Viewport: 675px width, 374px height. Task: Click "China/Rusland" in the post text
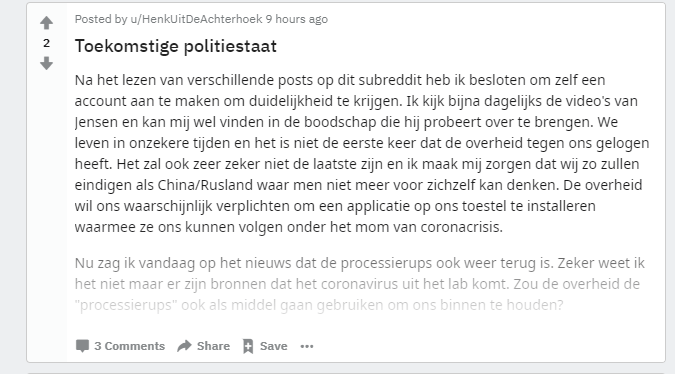click(x=205, y=185)
